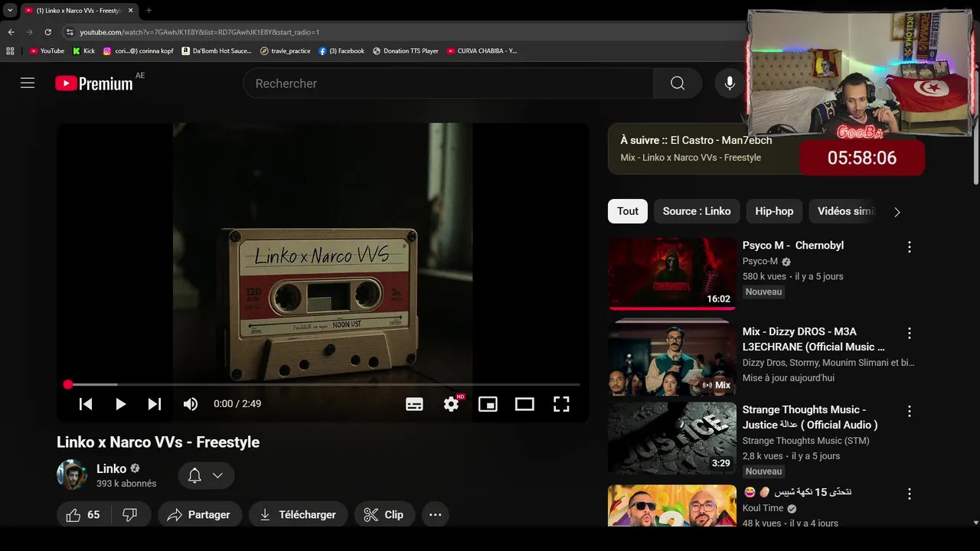Open Strange Thoughts Music Justice thumbnail
The height and width of the screenshot is (551, 980).
point(672,439)
